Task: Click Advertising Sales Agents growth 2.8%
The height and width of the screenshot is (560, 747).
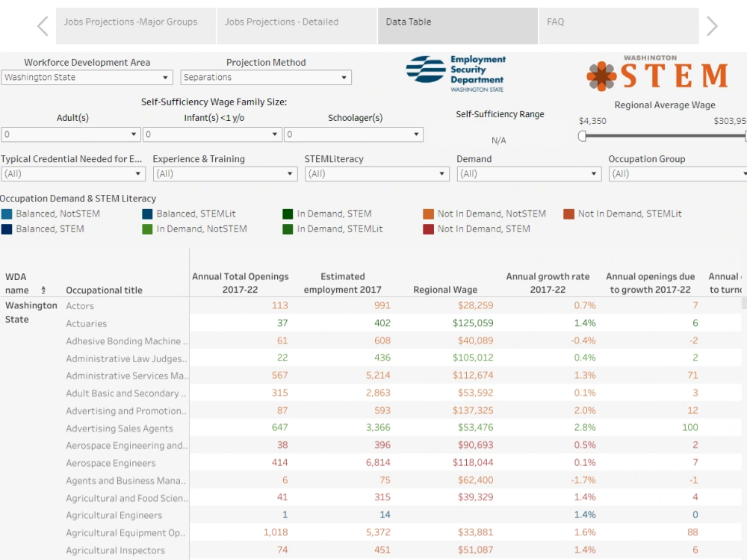Action: pos(585,428)
